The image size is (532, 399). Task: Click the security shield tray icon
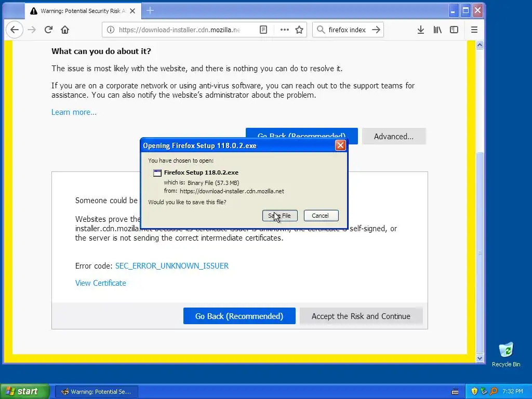474,392
